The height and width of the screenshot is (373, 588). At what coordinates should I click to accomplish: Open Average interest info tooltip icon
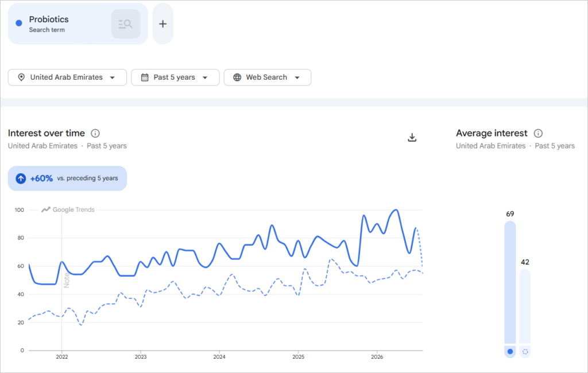coord(538,133)
